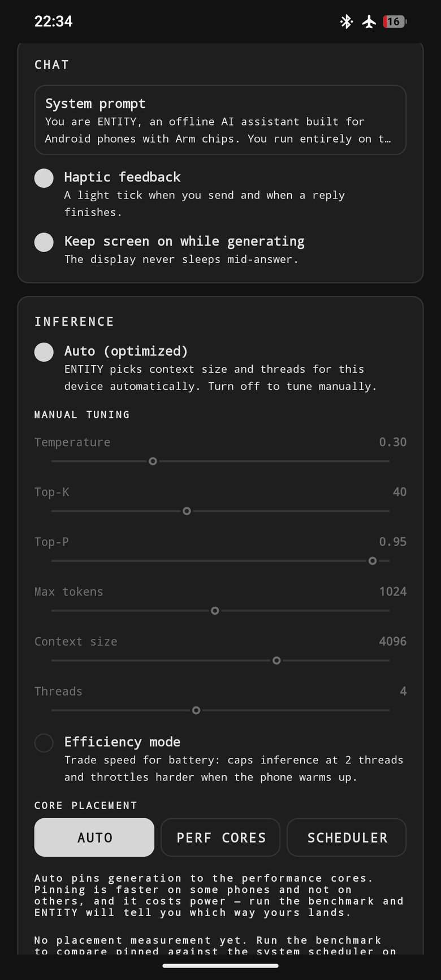Viewport: 441px width, 980px height.
Task: Click the Max tokens slider handle
Action: (x=215, y=611)
